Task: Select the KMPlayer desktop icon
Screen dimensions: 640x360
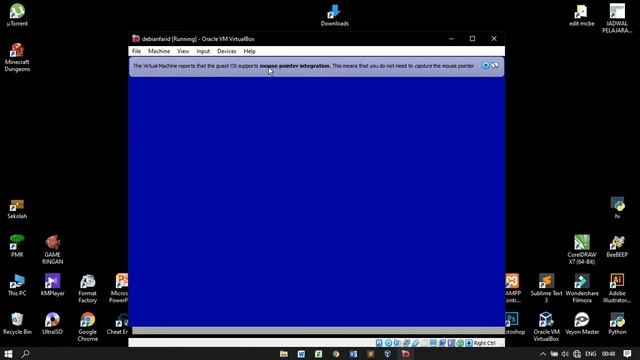Action: tap(53, 284)
